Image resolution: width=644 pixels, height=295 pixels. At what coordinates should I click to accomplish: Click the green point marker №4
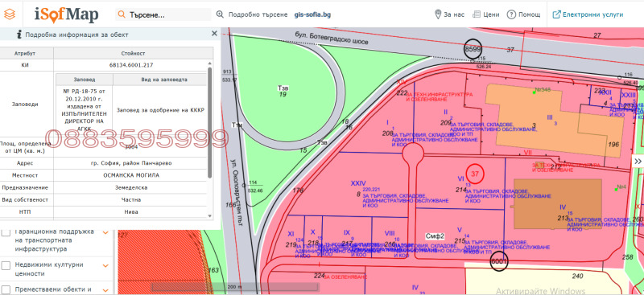pos(616,189)
